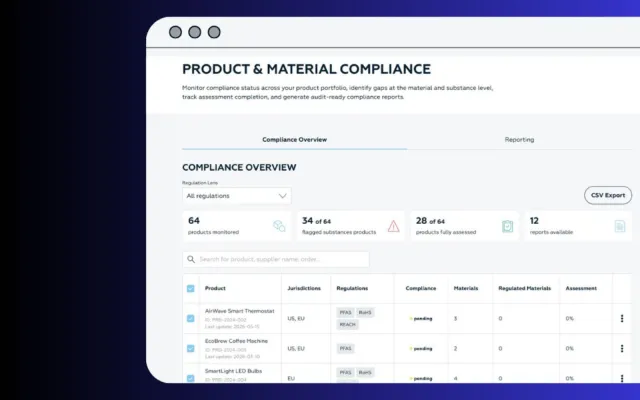Image resolution: width=640 pixels, height=400 pixels.
Task: Click the 28 of 64 fully assessed card
Action: click(465, 226)
